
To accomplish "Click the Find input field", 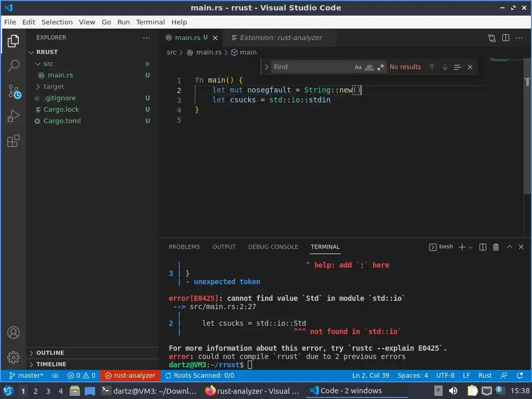I will [x=312, y=67].
